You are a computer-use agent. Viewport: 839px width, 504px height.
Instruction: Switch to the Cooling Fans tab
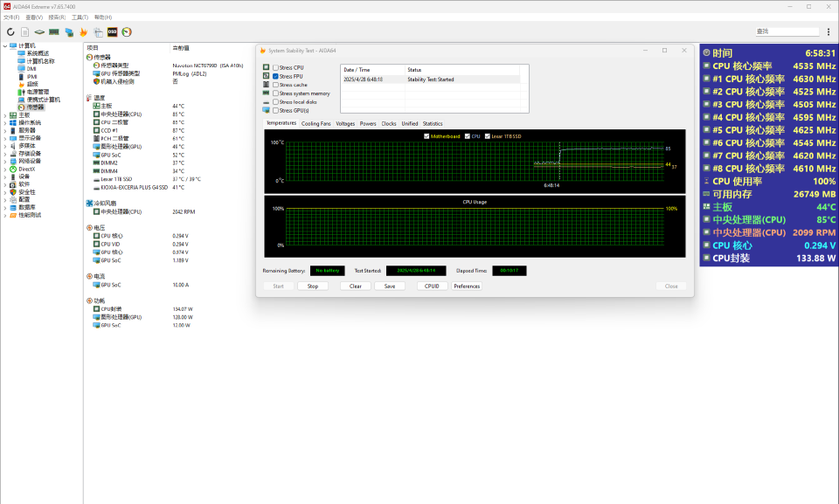coord(315,124)
